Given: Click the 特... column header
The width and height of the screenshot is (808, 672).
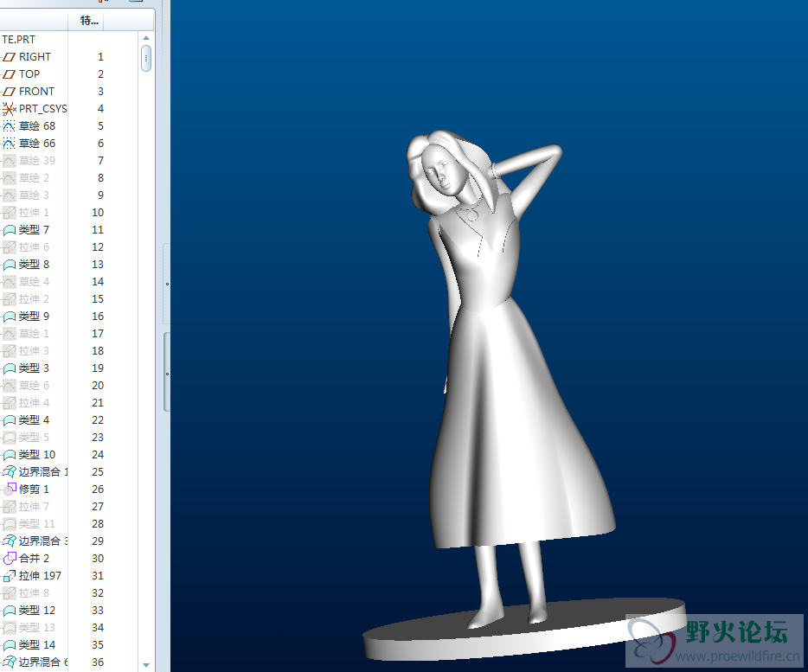Looking at the screenshot, I should (86, 21).
